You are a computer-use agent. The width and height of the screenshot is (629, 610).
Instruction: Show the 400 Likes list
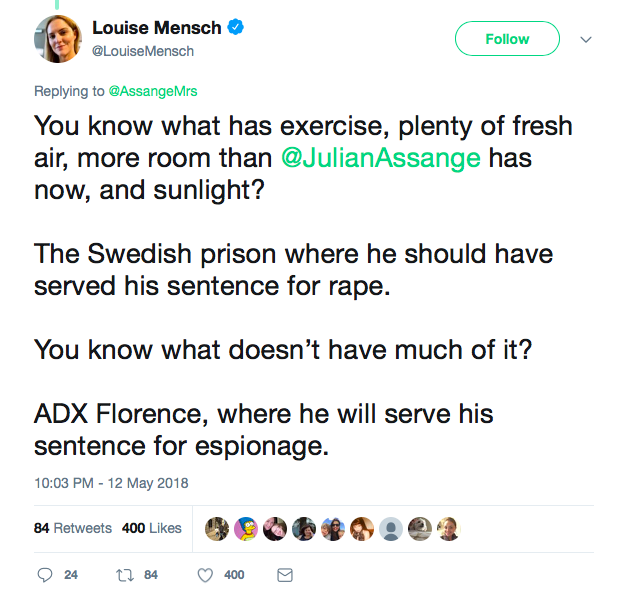152,528
